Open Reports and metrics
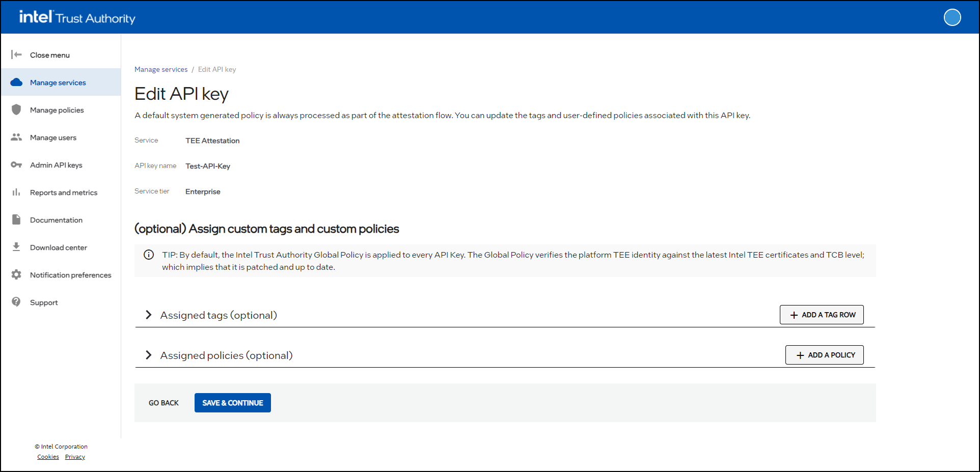 click(x=61, y=192)
